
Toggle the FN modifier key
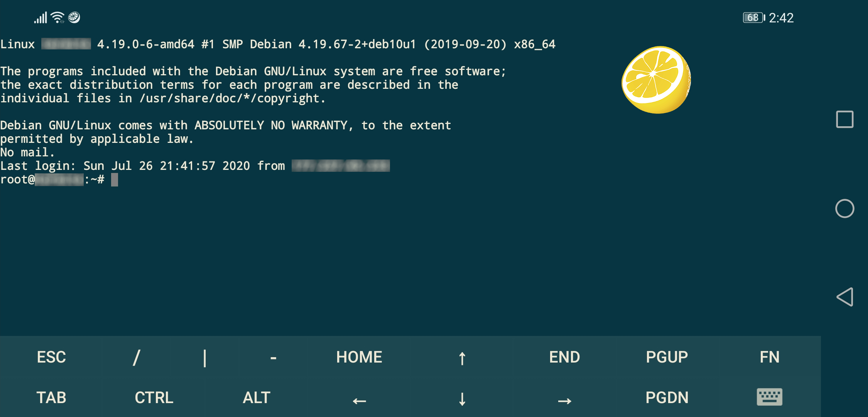[x=769, y=357]
